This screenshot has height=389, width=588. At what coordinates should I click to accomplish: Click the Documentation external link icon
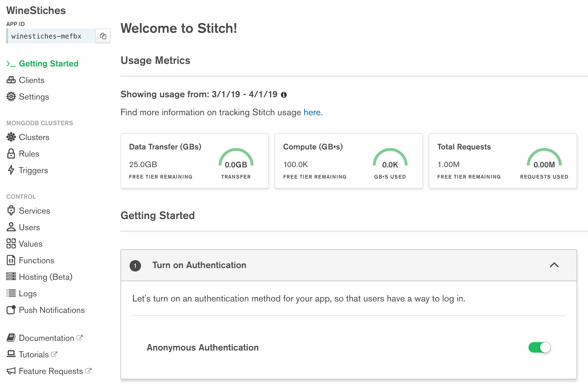(x=80, y=337)
